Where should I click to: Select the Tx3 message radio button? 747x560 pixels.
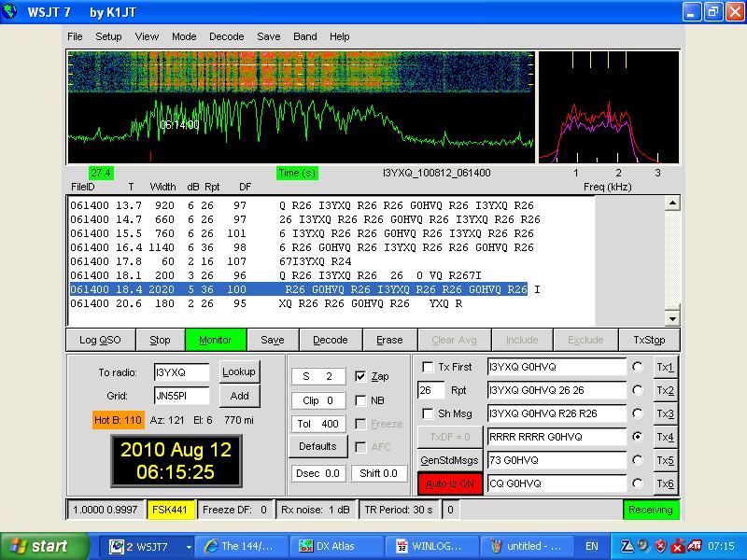point(638,413)
